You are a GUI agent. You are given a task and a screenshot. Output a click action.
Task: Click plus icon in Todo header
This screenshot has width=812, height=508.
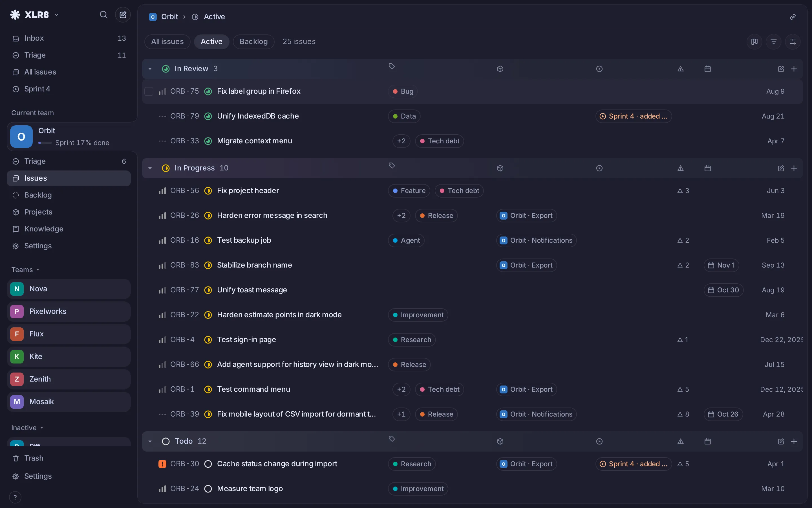[794, 441]
